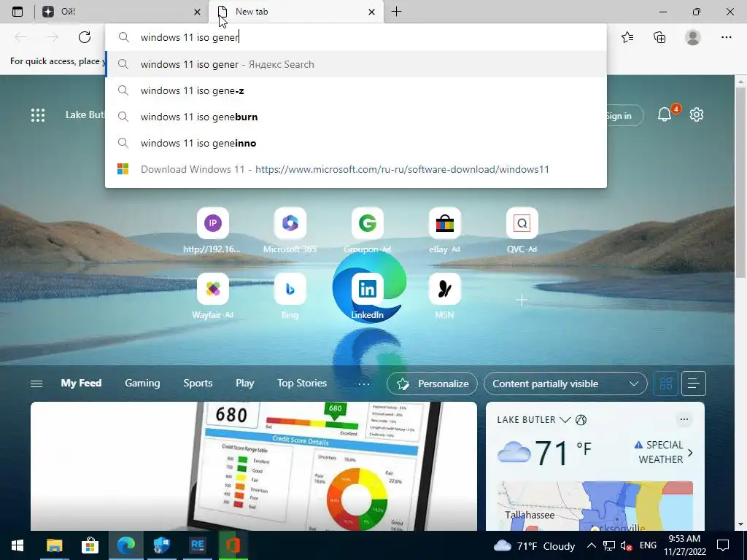Click the Back navigation arrow

coord(20,37)
